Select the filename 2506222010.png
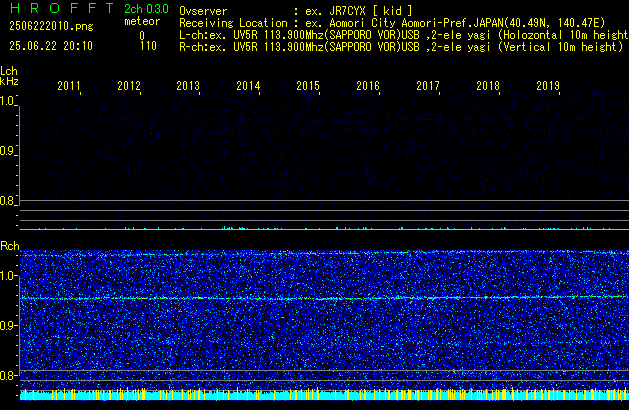 [51, 26]
